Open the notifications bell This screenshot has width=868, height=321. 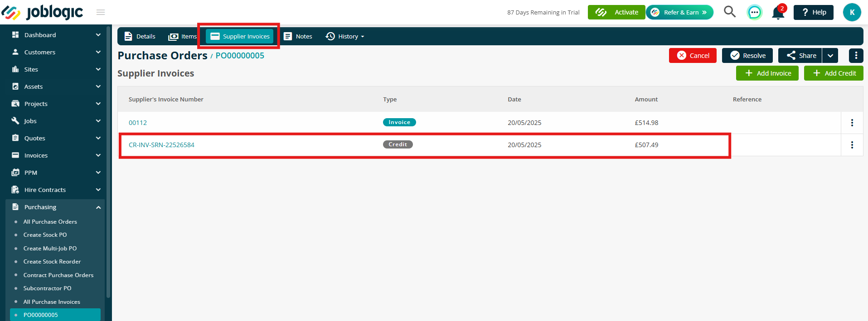[778, 13]
